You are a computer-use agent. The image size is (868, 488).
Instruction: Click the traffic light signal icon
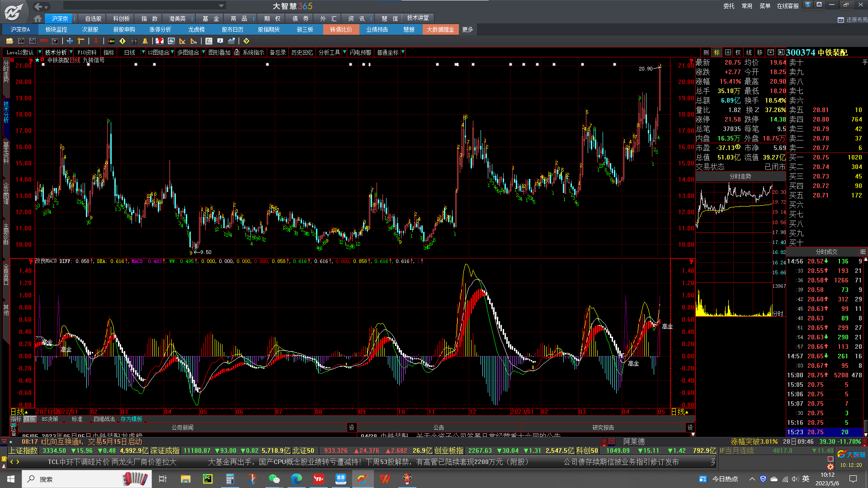point(111,41)
